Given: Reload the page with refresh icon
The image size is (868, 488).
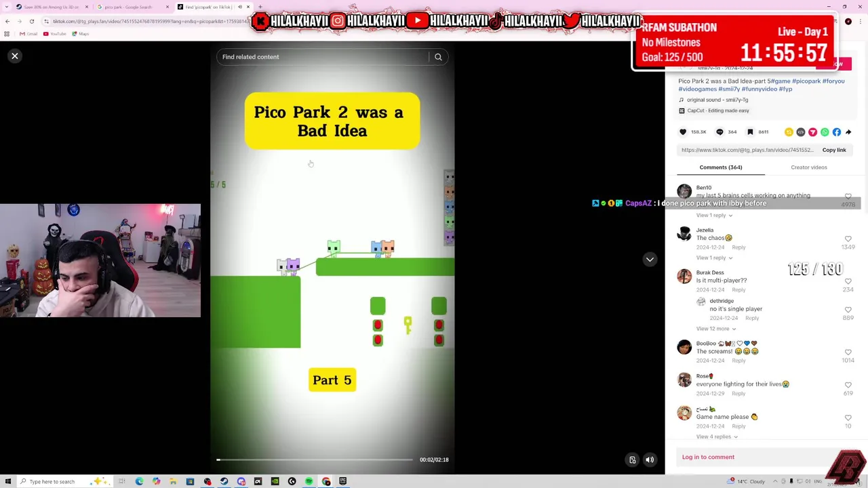Looking at the screenshot, I should (x=31, y=21).
